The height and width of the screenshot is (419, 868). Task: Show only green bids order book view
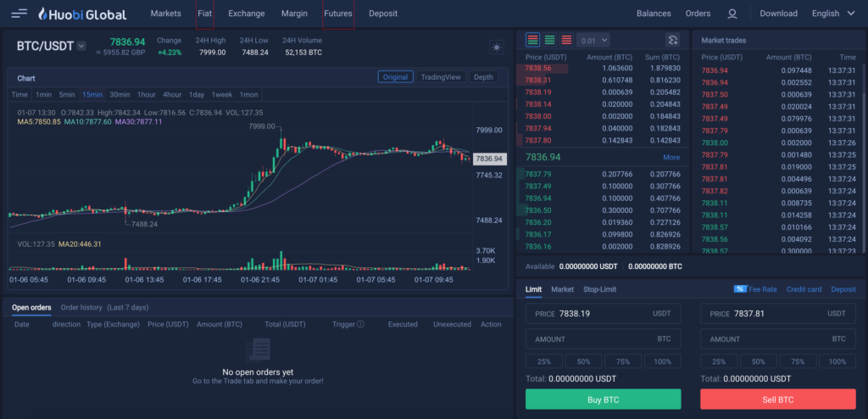click(549, 39)
